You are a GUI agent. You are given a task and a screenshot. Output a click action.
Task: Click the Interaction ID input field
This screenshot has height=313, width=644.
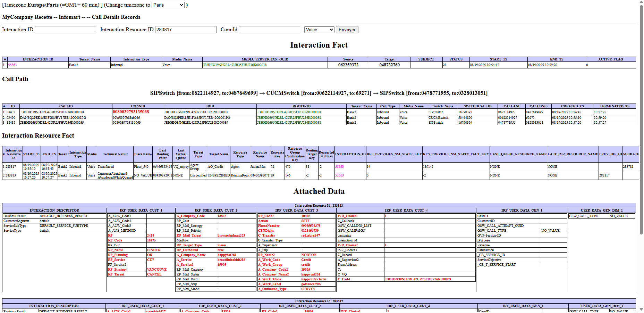pyautogui.click(x=65, y=30)
